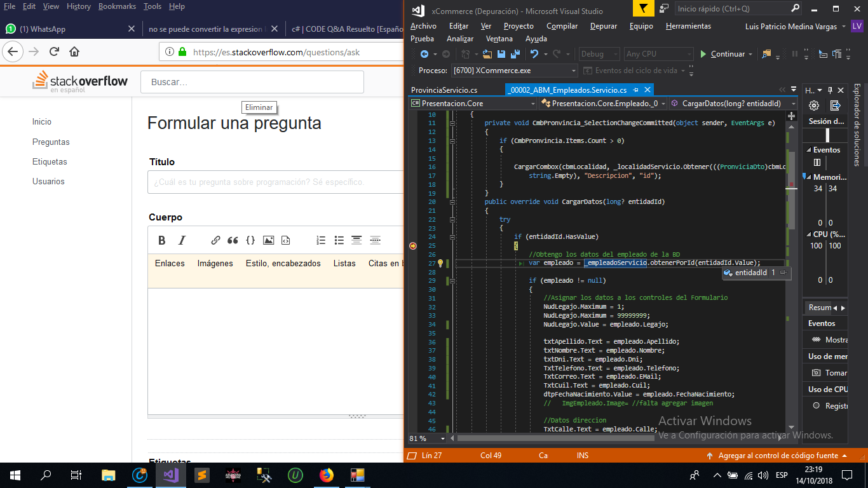Open a file with Visual Studio's folder icon
The width and height of the screenshot is (868, 488).
[x=488, y=54]
